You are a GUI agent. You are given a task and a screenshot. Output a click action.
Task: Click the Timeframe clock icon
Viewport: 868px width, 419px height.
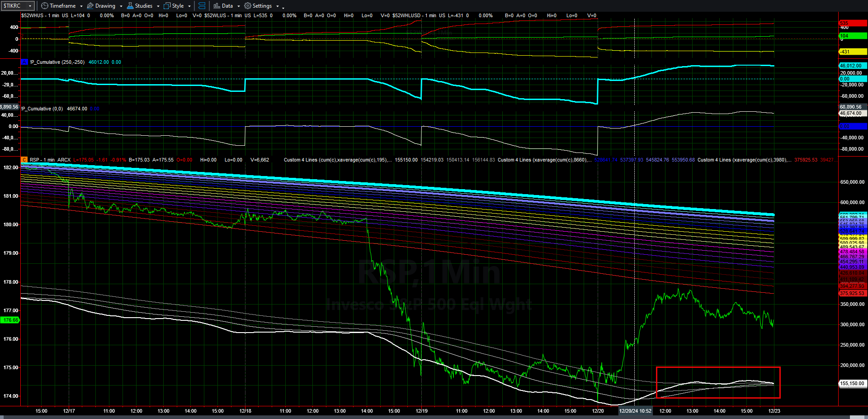tap(44, 6)
